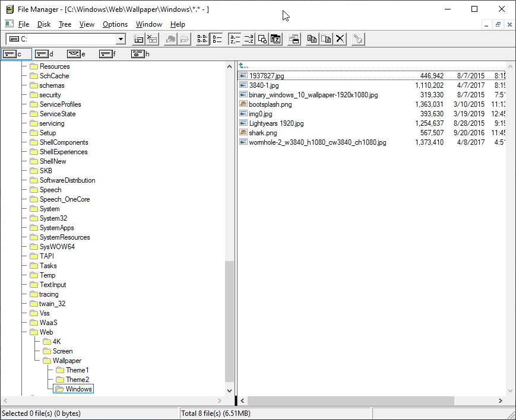
Task: Sort files by date icon
Action: [x=276, y=39]
